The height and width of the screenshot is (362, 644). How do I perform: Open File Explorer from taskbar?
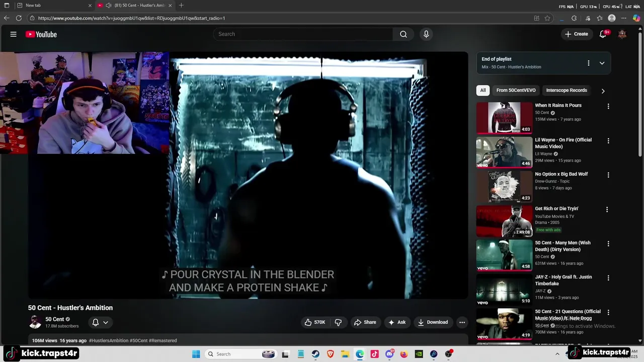click(x=345, y=354)
